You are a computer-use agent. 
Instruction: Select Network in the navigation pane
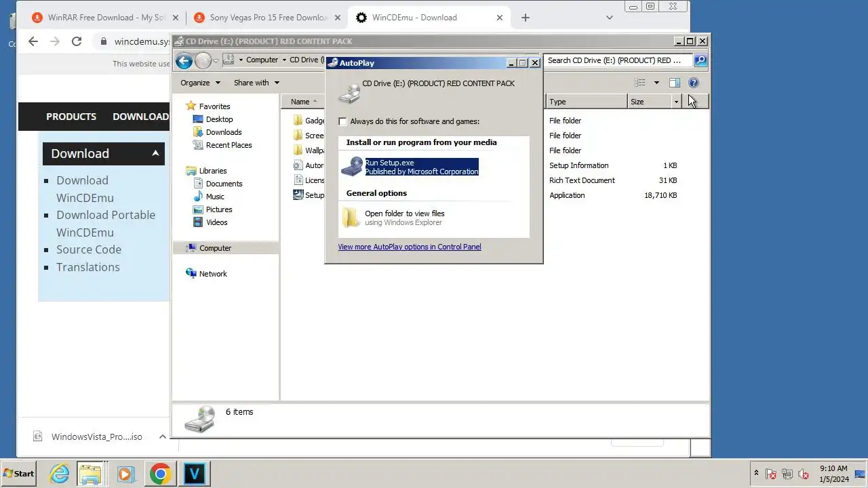click(213, 274)
